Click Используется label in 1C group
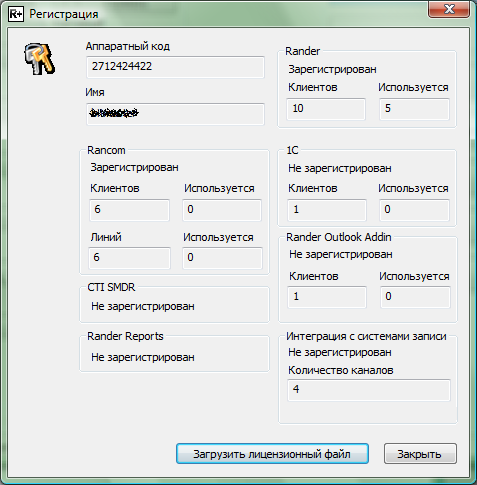 (413, 189)
